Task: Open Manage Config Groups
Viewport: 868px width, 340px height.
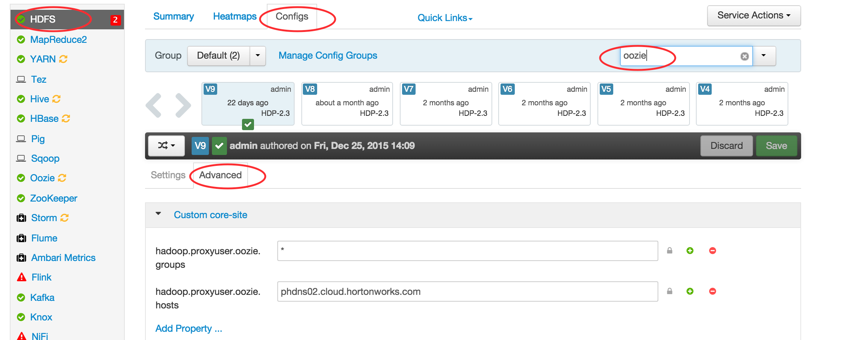Action: tap(327, 55)
